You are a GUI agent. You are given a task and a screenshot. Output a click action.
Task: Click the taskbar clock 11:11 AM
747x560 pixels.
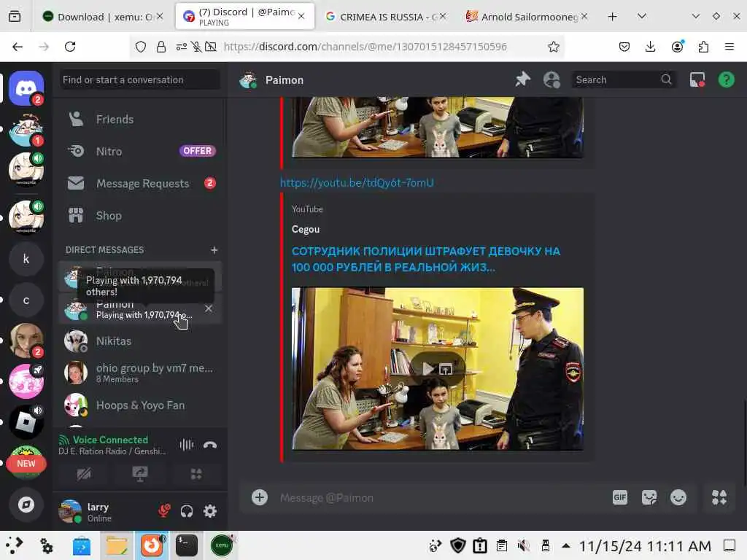coord(645,545)
